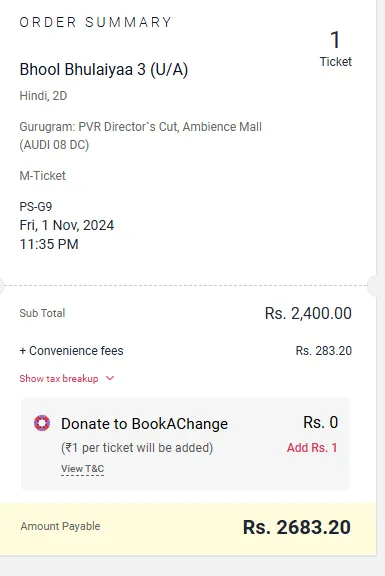385x576 pixels.
Task: Select the Bhool Bhulaiyaa 3 movie title
Action: (x=104, y=69)
